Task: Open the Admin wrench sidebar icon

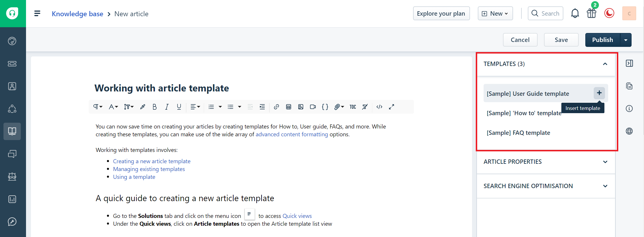Action: pyautogui.click(x=12, y=222)
